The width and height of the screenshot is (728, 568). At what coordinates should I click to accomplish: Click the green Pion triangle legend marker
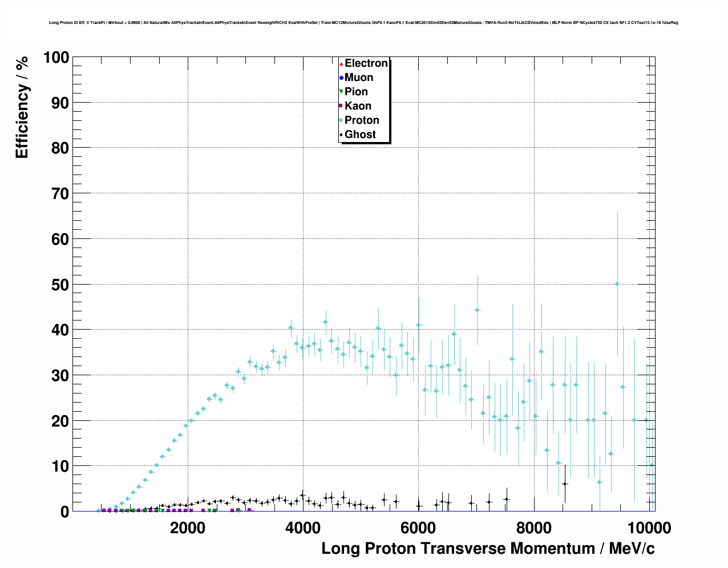(x=341, y=92)
